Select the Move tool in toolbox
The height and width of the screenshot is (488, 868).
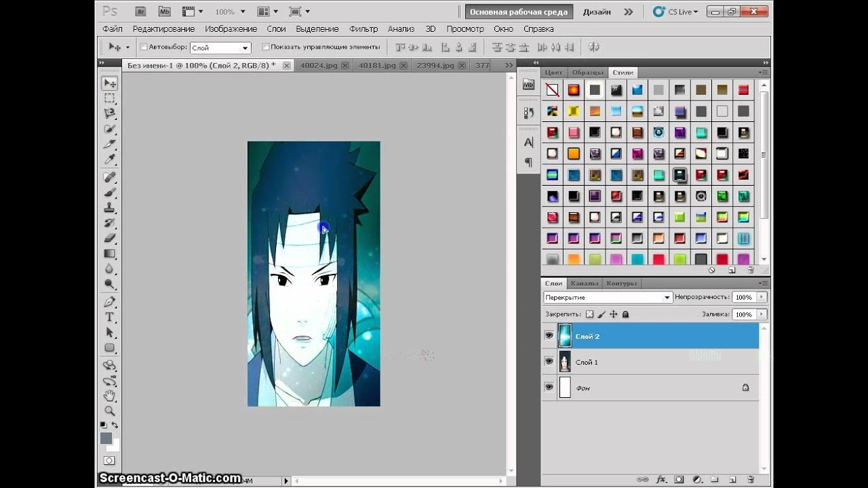click(x=109, y=83)
